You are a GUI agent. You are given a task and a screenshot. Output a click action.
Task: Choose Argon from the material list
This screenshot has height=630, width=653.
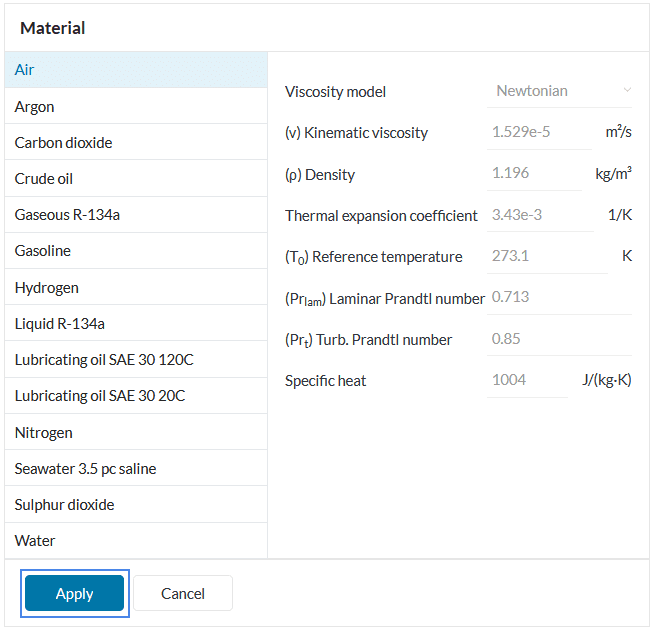point(136,107)
